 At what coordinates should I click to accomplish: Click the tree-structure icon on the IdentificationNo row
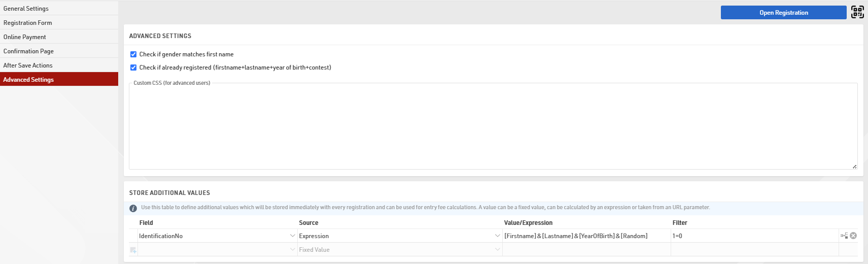844,236
